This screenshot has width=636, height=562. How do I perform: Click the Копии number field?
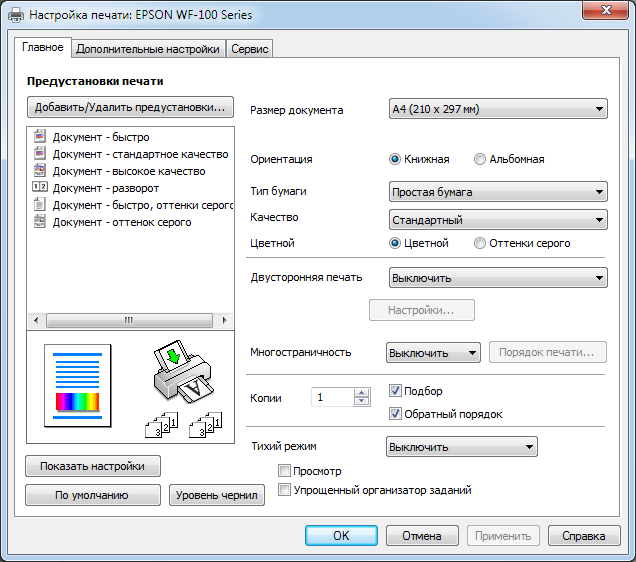[333, 397]
